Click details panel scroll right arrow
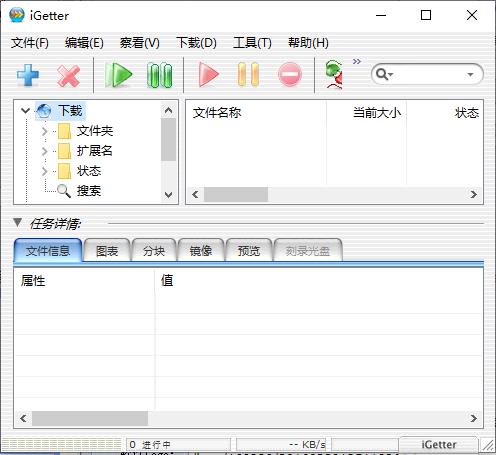Image resolution: width=496 pixels, height=455 pixels. click(x=473, y=418)
